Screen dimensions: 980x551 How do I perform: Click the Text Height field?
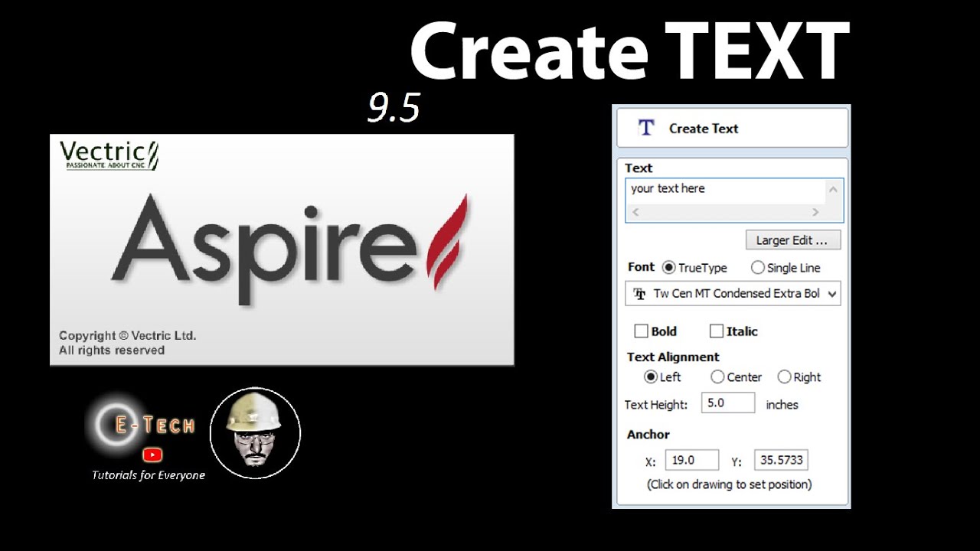coord(728,403)
